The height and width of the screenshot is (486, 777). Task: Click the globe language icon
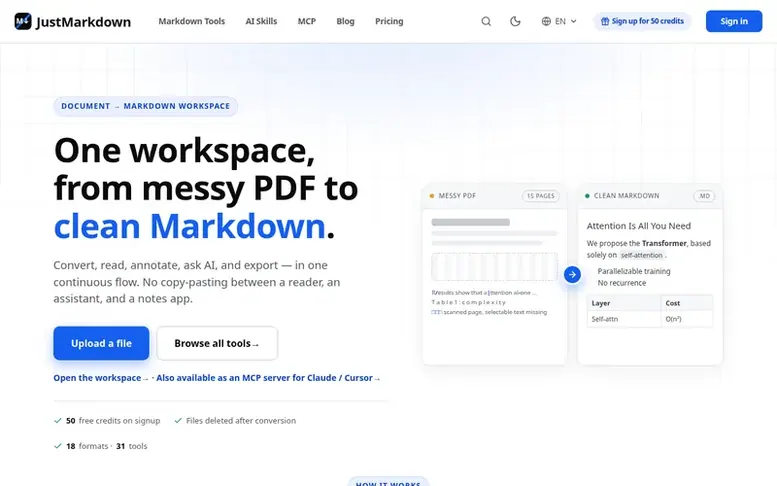tap(546, 21)
